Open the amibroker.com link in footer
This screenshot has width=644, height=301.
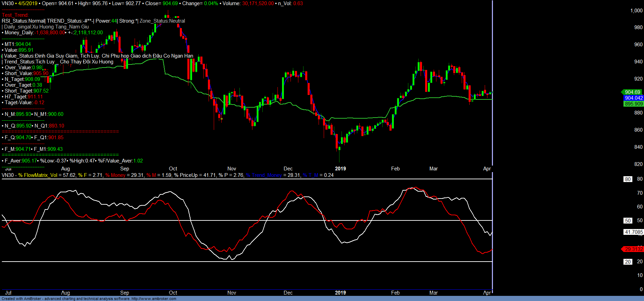click(154, 299)
